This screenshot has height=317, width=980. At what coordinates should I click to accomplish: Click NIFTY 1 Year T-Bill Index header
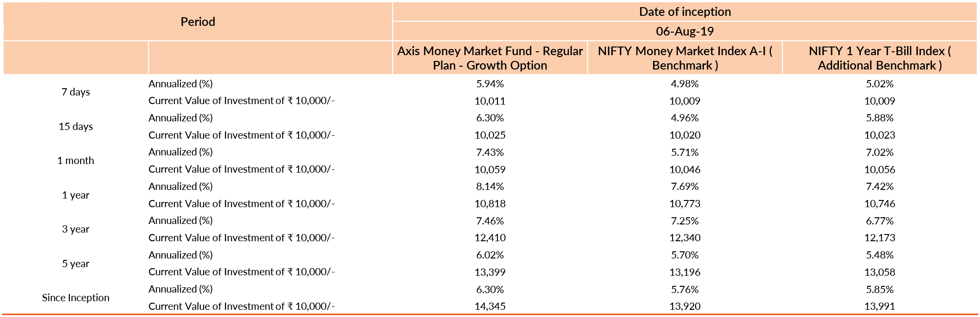tap(880, 58)
